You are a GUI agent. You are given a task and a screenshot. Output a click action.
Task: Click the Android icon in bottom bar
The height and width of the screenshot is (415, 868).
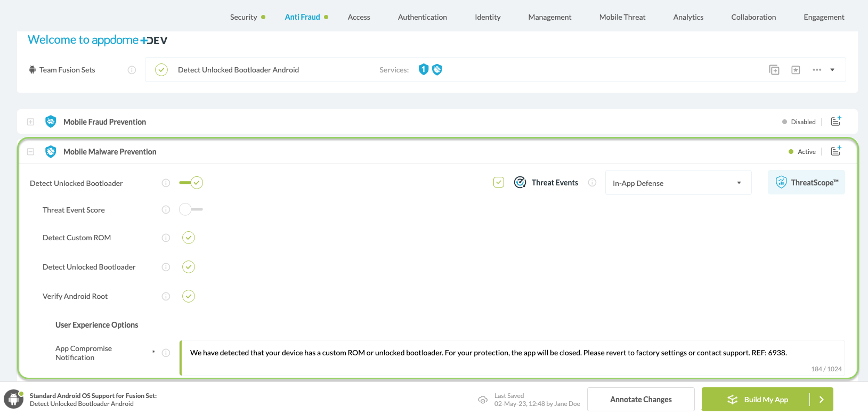(x=14, y=400)
